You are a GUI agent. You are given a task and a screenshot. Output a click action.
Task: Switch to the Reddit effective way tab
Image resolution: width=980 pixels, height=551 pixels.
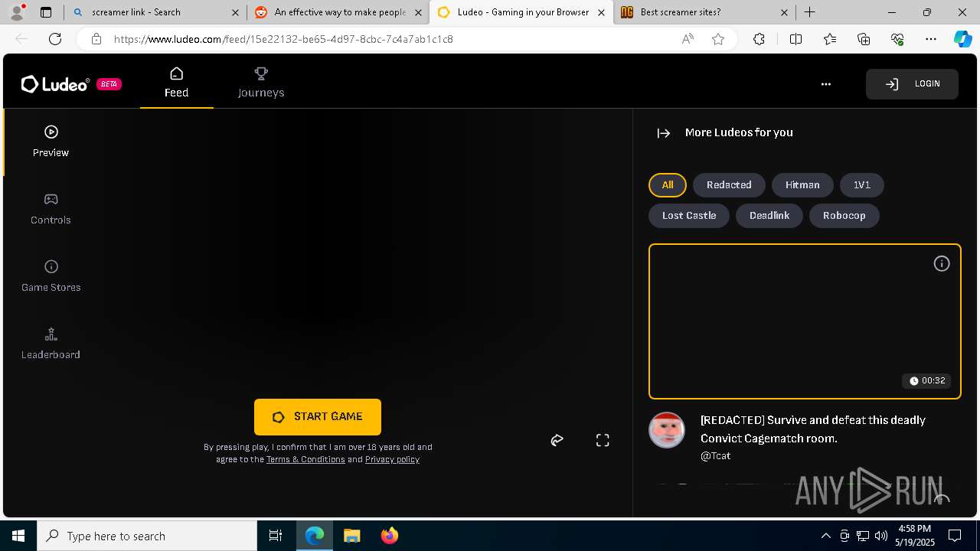[x=338, y=12]
